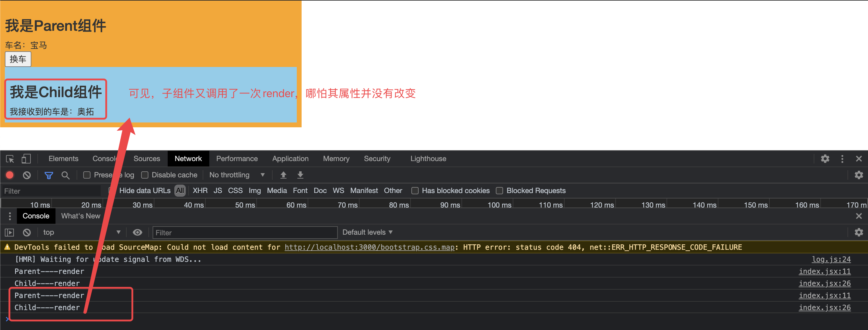Click the export HAR download icon
Screen dimensions: 868x330
(x=300, y=175)
